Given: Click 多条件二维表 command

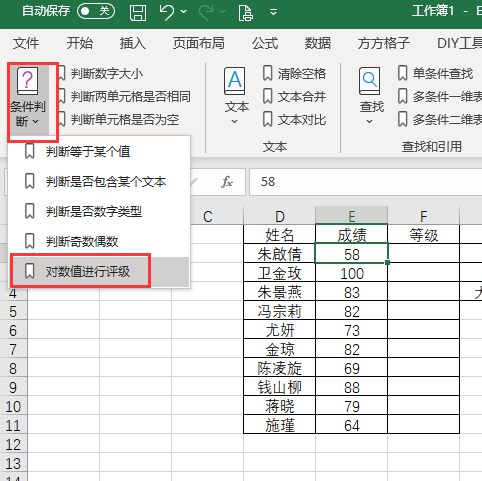Looking at the screenshot, I should (x=447, y=120).
